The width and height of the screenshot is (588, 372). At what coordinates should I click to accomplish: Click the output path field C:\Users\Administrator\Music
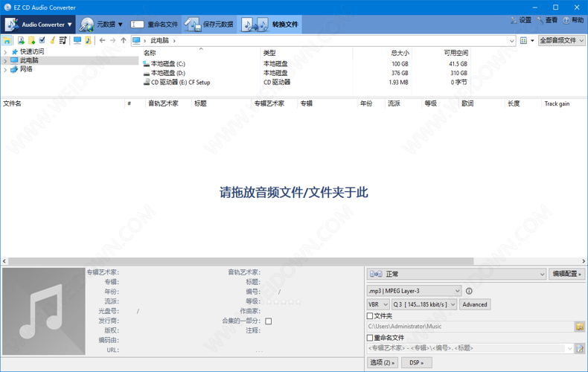[470, 327]
